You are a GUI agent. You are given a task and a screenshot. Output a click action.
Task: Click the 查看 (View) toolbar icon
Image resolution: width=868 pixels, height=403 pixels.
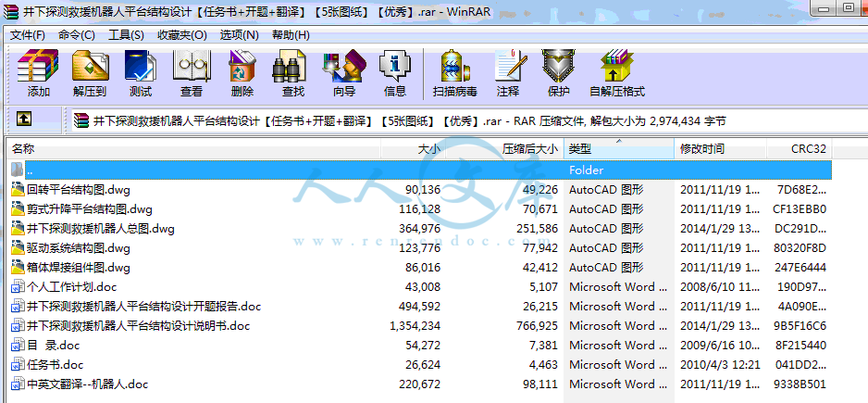(x=192, y=67)
